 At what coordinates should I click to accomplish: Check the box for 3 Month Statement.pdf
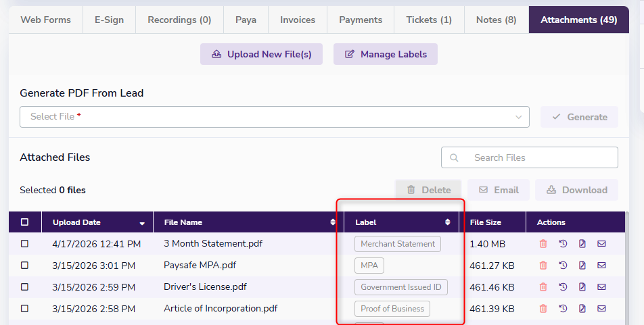[24, 244]
